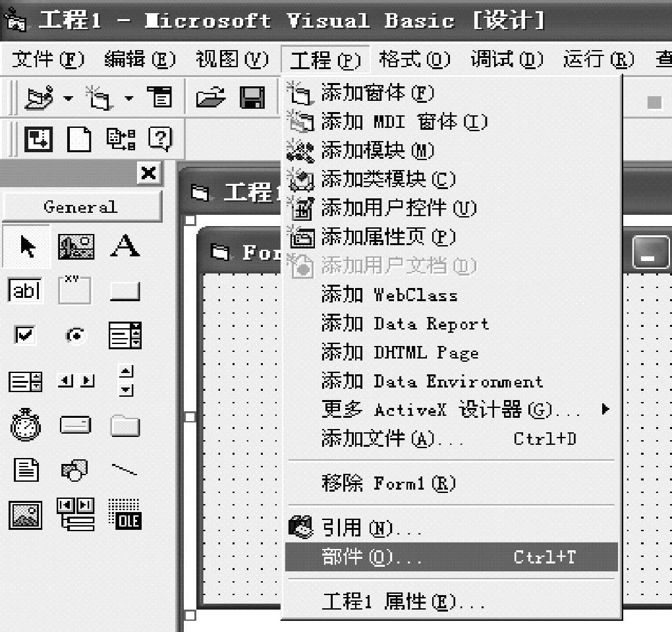Screen dimensions: 672x632
Task: Open the Menu Editor toolbar icon
Action: pos(159,96)
